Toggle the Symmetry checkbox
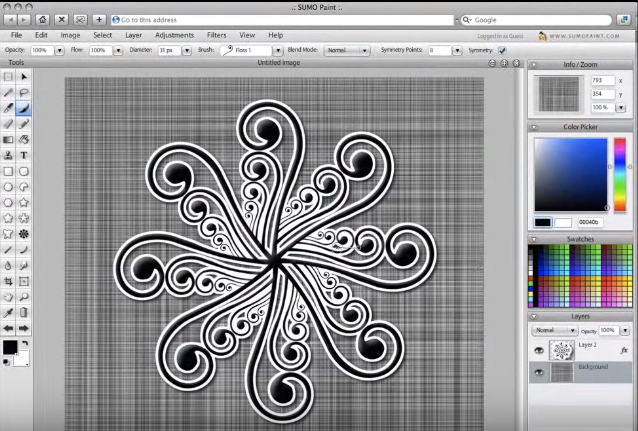Image resolution: width=638 pixels, height=431 pixels. [x=502, y=50]
